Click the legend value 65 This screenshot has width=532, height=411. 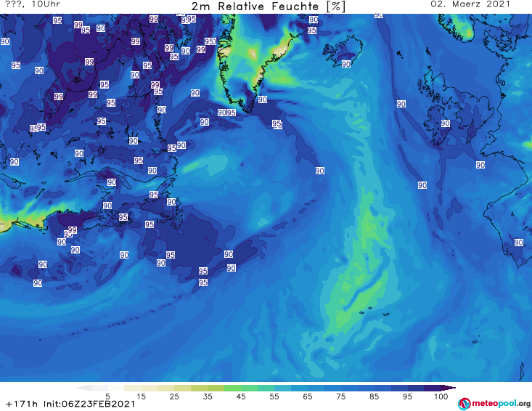pos(308,396)
